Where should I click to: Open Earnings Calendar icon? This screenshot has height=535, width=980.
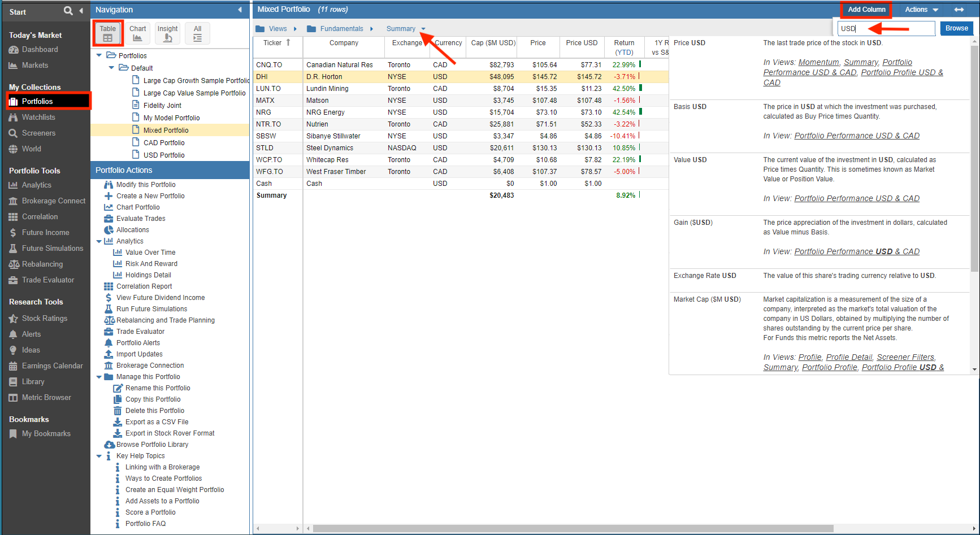point(14,366)
